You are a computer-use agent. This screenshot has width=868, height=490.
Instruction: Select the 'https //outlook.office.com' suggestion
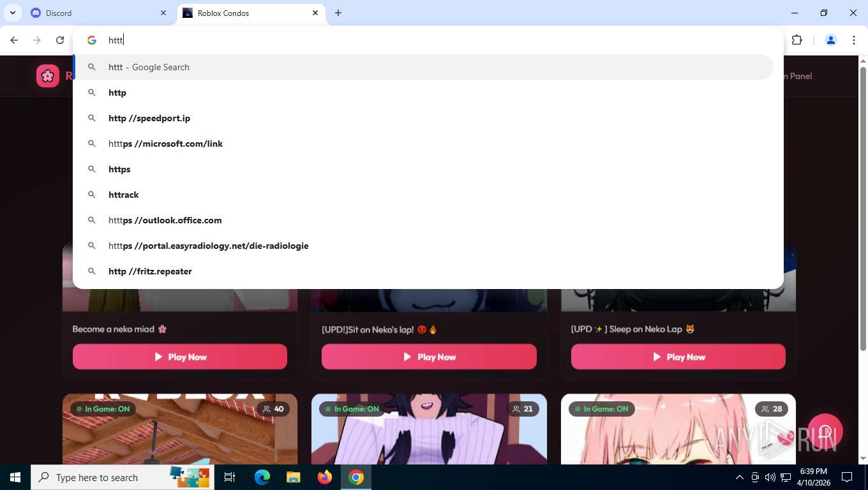pos(424,220)
